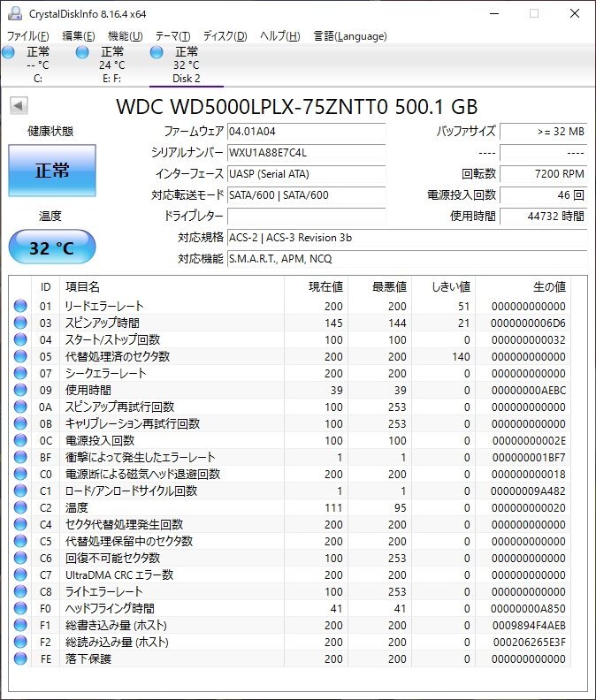This screenshot has height=700, width=596.
Task: Open the 言語(Language) menu
Action: (350, 36)
